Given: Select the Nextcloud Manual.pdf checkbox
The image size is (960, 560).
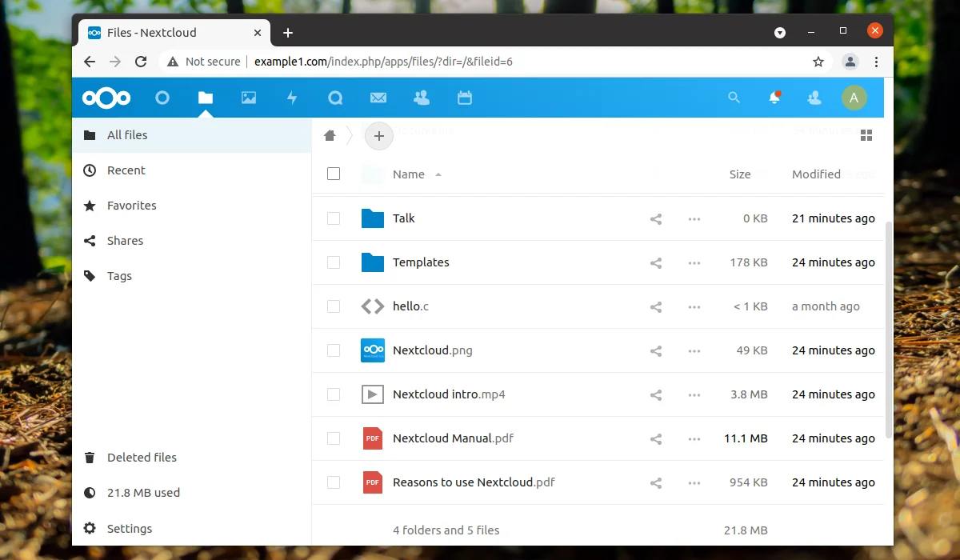Looking at the screenshot, I should pos(334,438).
